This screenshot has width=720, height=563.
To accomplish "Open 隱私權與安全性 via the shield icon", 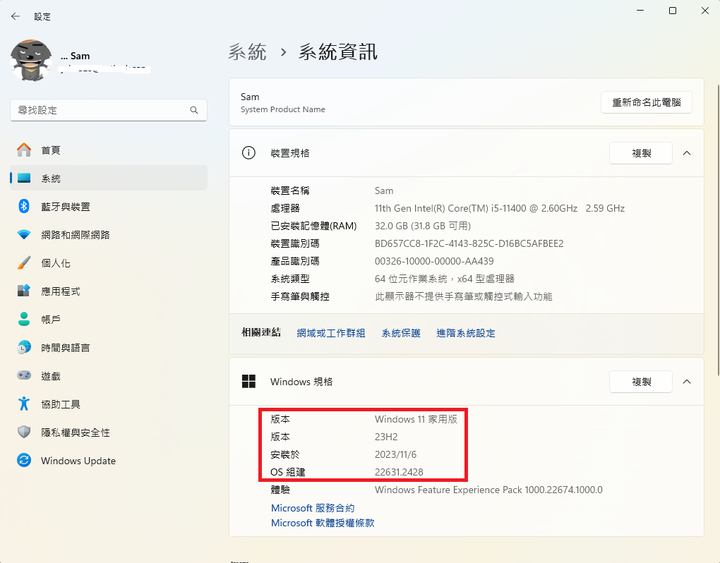I will click(24, 432).
